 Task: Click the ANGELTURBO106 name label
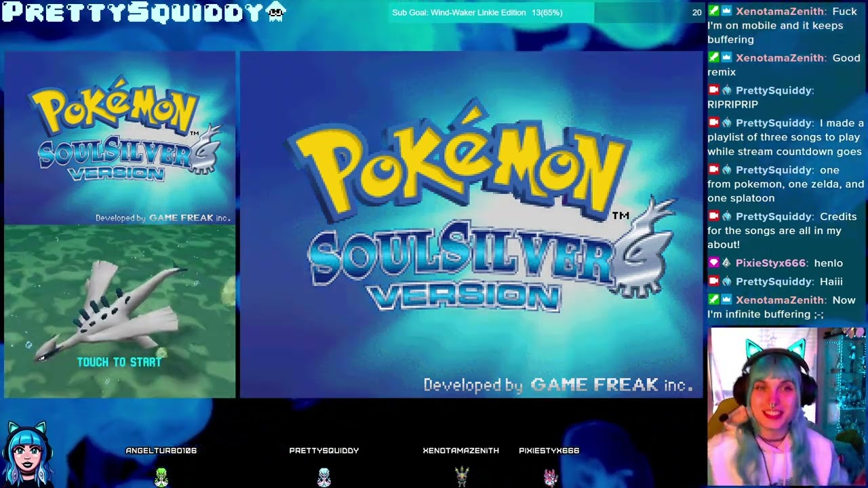click(x=161, y=451)
